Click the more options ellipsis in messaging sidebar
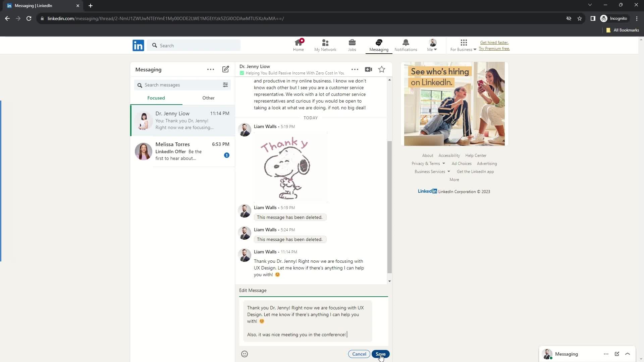 pos(211,69)
